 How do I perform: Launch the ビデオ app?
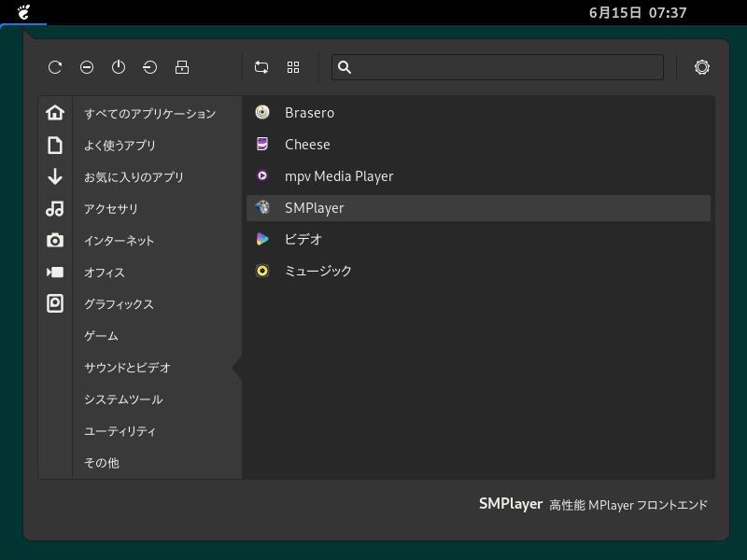478,239
